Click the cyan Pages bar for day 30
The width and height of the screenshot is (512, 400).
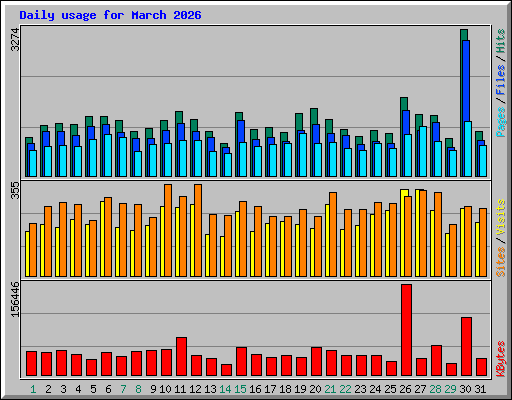(x=468, y=149)
